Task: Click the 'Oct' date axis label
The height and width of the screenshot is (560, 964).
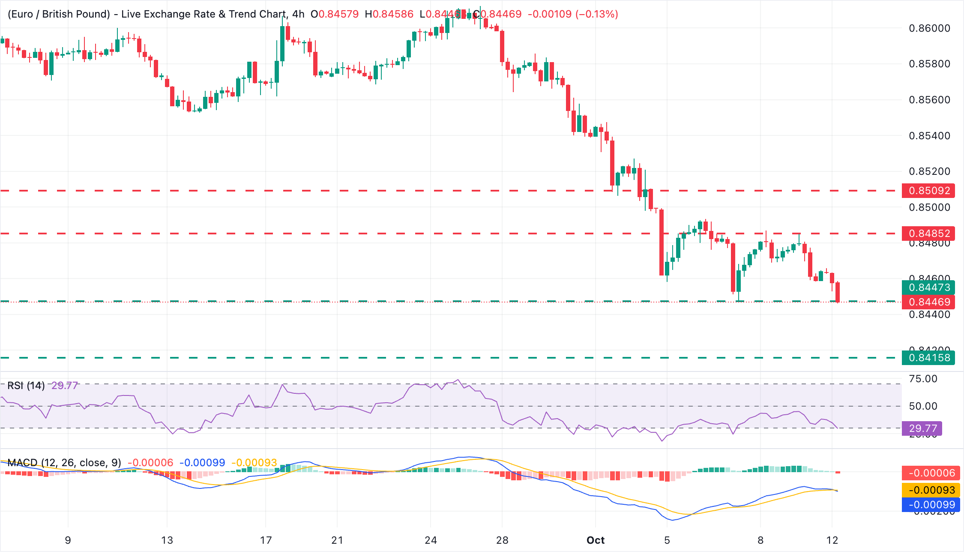Action: [x=596, y=540]
